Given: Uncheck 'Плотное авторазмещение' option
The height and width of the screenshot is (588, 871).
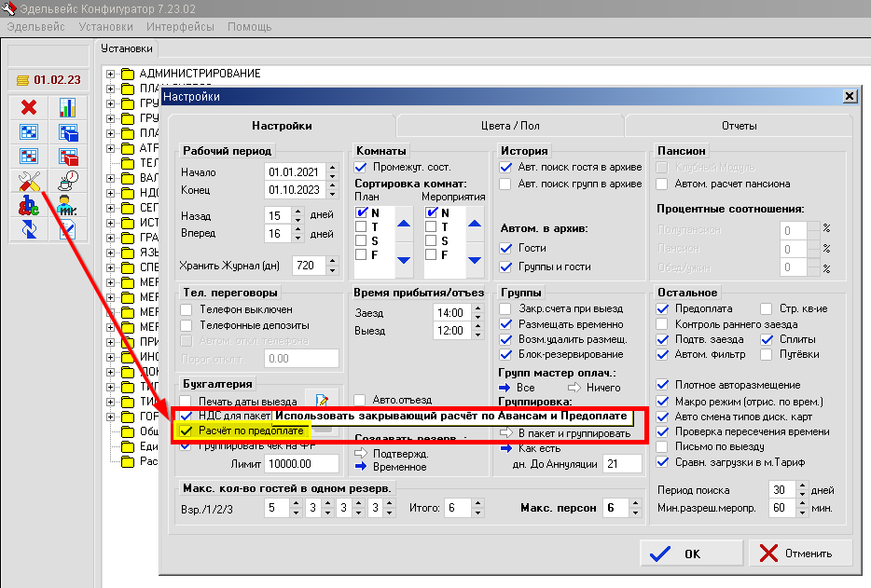Looking at the screenshot, I should tap(663, 385).
